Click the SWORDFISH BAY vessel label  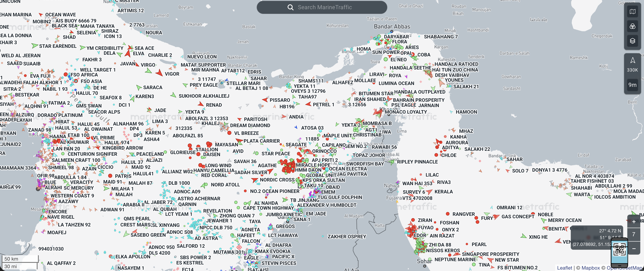tap(365, 164)
